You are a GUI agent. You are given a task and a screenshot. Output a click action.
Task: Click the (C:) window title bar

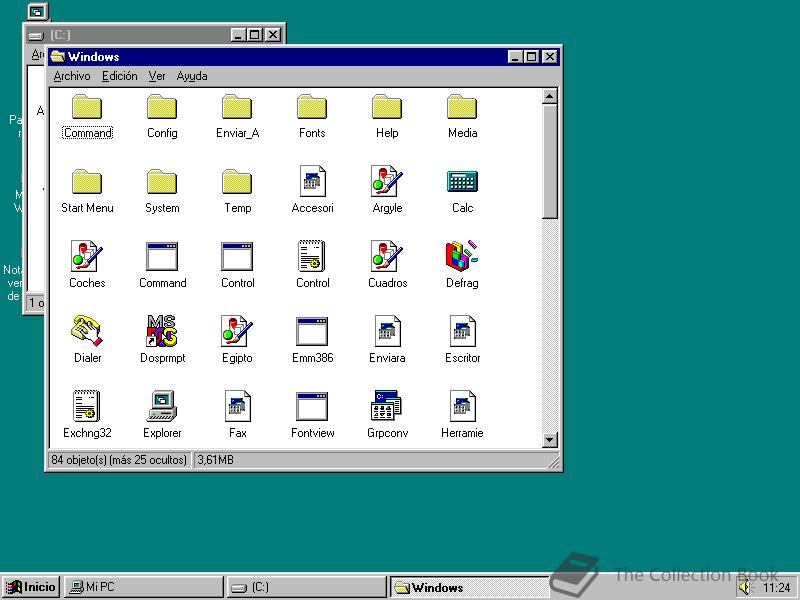(x=155, y=35)
